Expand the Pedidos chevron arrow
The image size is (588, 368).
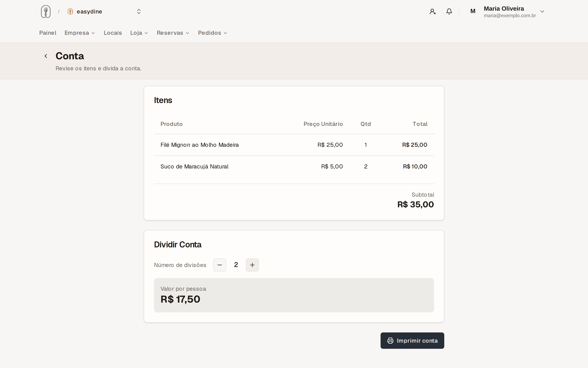tap(225, 33)
